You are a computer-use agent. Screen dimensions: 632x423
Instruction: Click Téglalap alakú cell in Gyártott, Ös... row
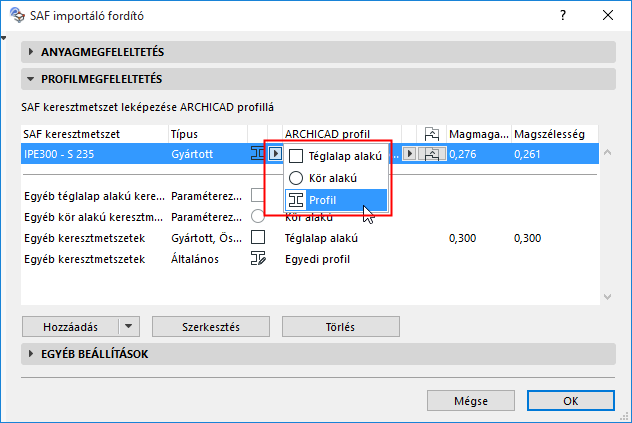pos(321,238)
